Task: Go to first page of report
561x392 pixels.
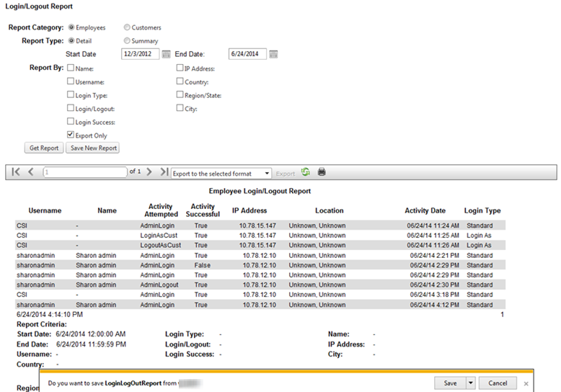Action: pyautogui.click(x=16, y=173)
